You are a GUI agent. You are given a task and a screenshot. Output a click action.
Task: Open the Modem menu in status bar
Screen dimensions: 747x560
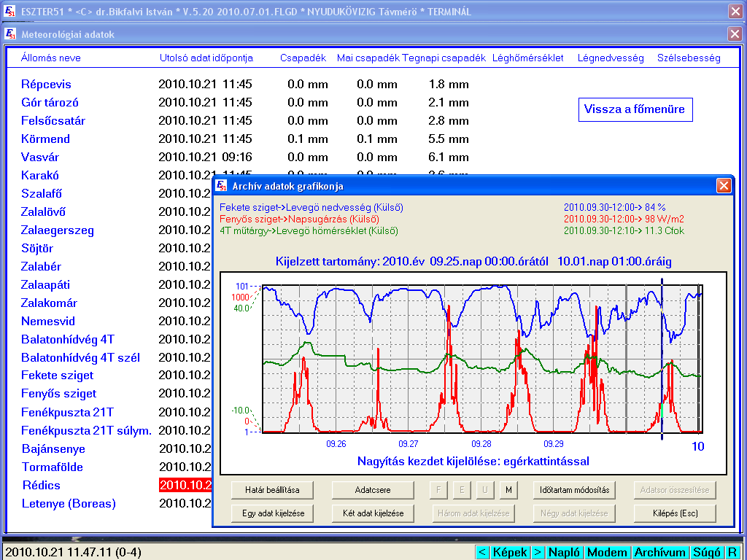point(607,553)
